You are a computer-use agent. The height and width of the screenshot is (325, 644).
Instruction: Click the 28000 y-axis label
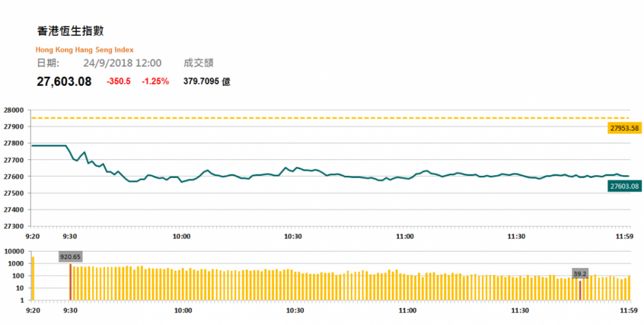coord(14,110)
